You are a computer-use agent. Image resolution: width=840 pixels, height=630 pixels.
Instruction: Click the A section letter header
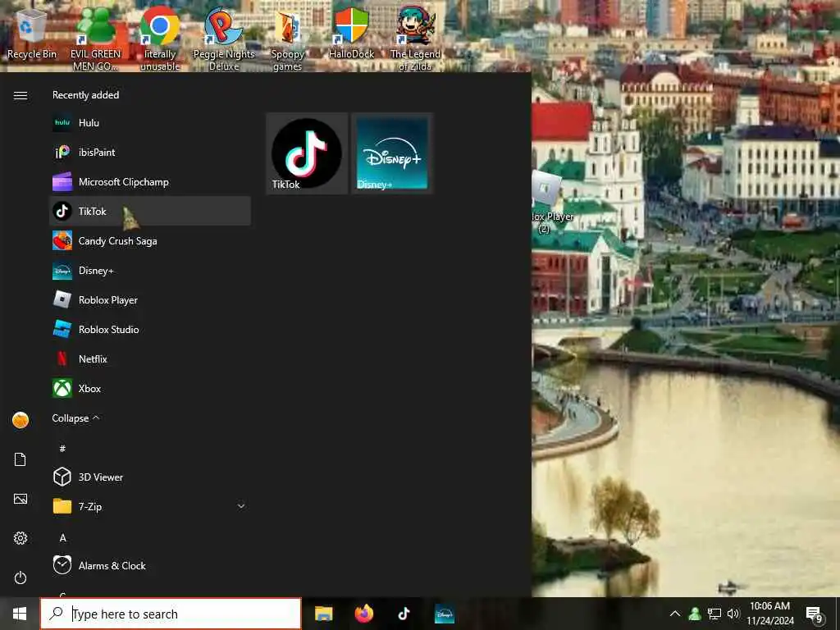pos(62,537)
